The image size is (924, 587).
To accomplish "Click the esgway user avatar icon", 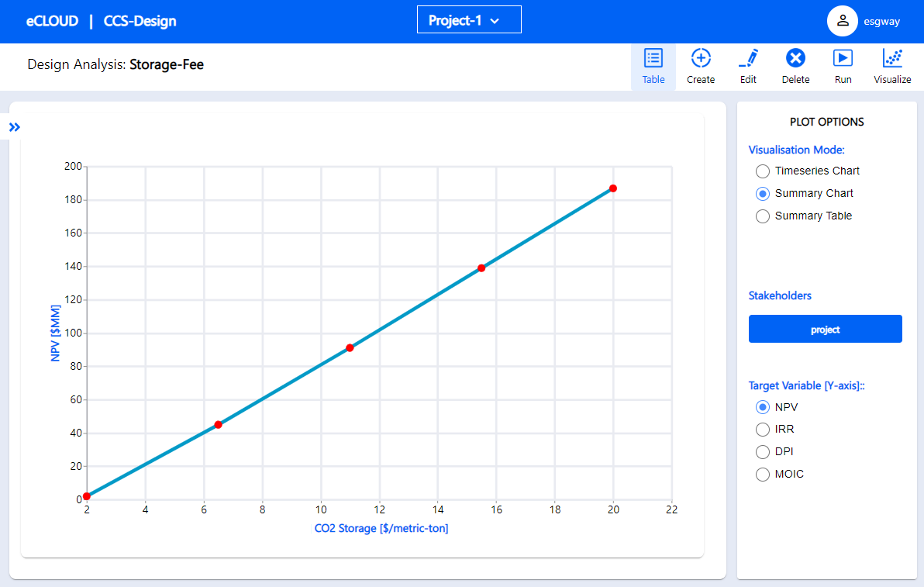I will click(842, 21).
